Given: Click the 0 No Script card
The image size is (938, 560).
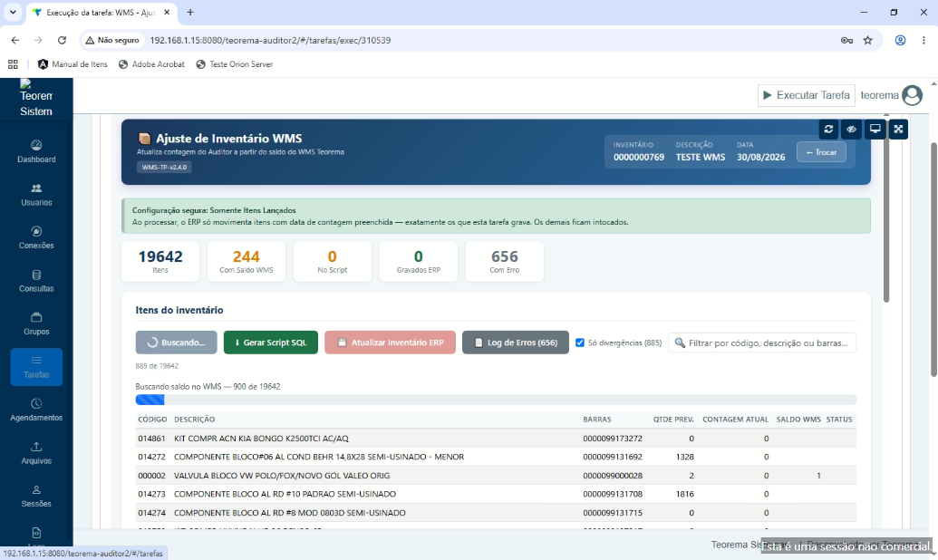Looking at the screenshot, I should (332, 262).
